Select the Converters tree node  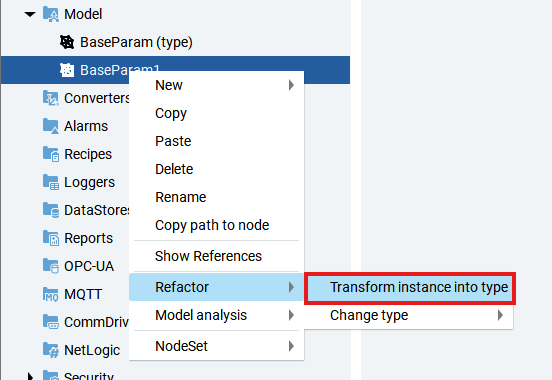pyautogui.click(x=97, y=98)
